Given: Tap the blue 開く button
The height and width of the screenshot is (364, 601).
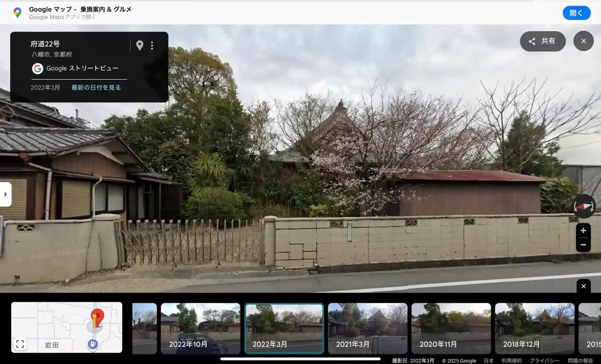Looking at the screenshot, I should 576,13.
